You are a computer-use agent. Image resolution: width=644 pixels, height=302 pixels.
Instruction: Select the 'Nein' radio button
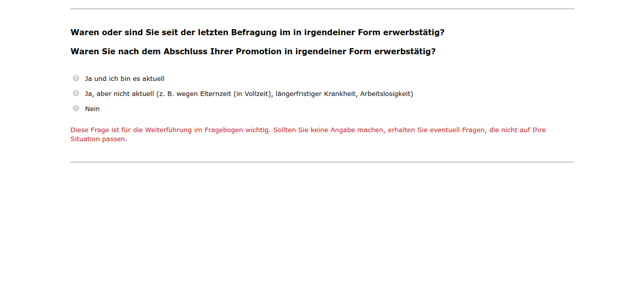coord(76,108)
